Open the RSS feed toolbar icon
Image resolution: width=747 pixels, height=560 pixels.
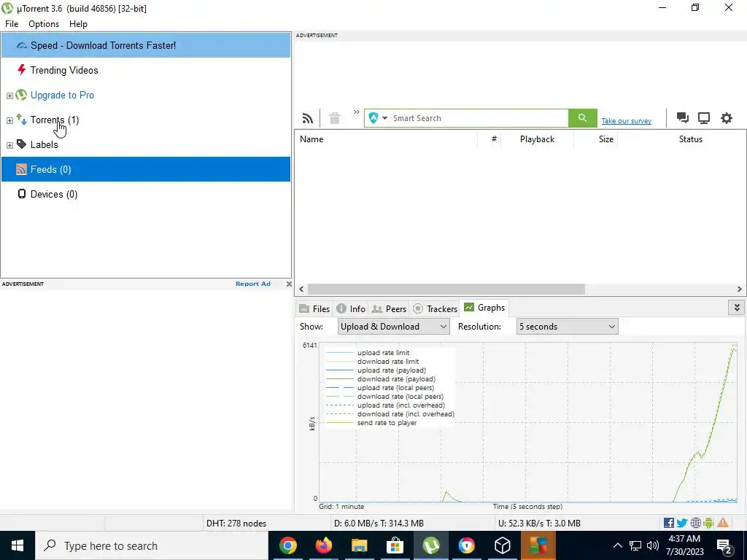308,118
